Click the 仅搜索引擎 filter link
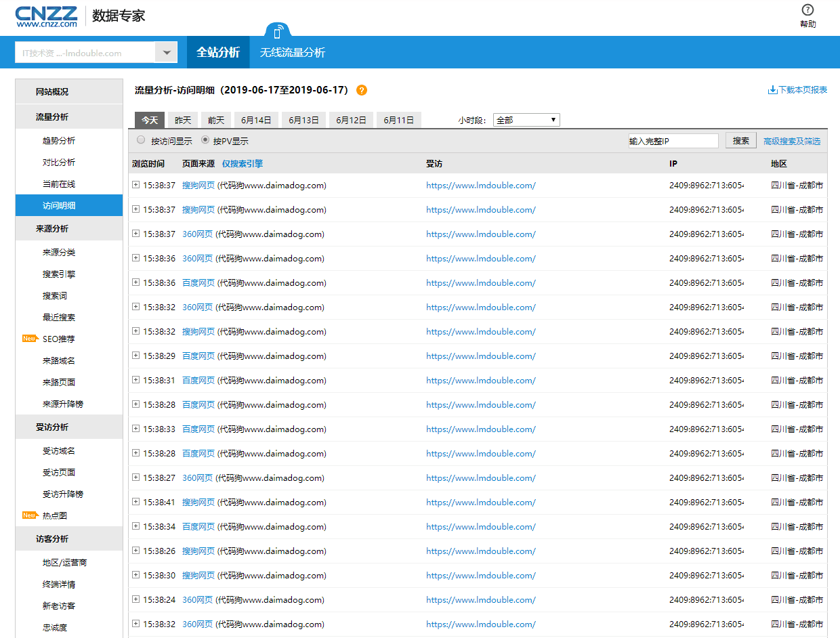 point(242,164)
